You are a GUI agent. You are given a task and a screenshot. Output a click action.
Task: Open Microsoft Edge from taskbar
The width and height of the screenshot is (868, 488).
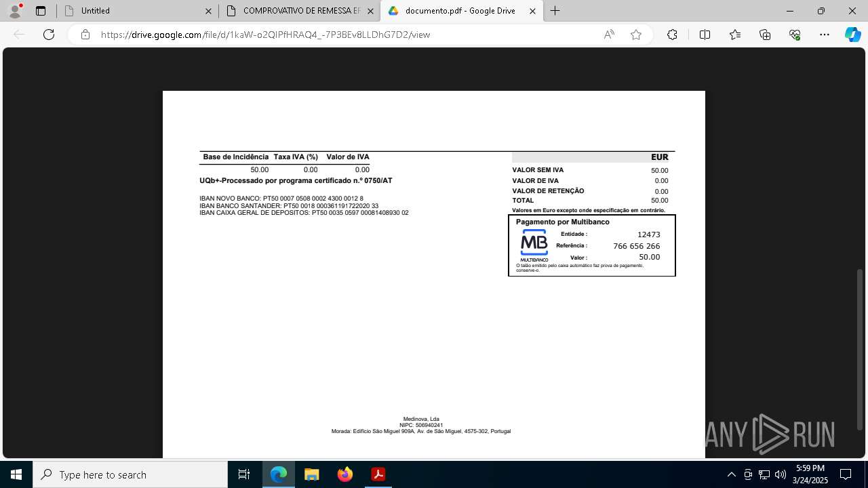(278, 474)
